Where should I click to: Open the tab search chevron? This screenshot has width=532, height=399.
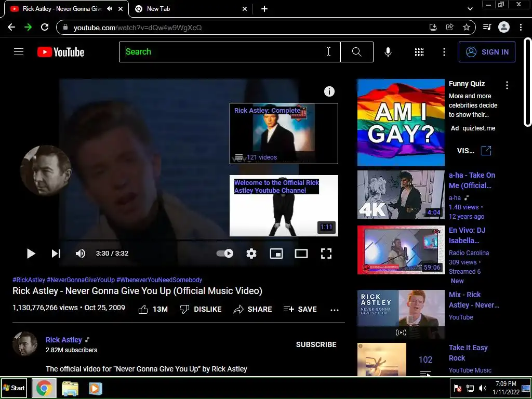click(x=470, y=9)
